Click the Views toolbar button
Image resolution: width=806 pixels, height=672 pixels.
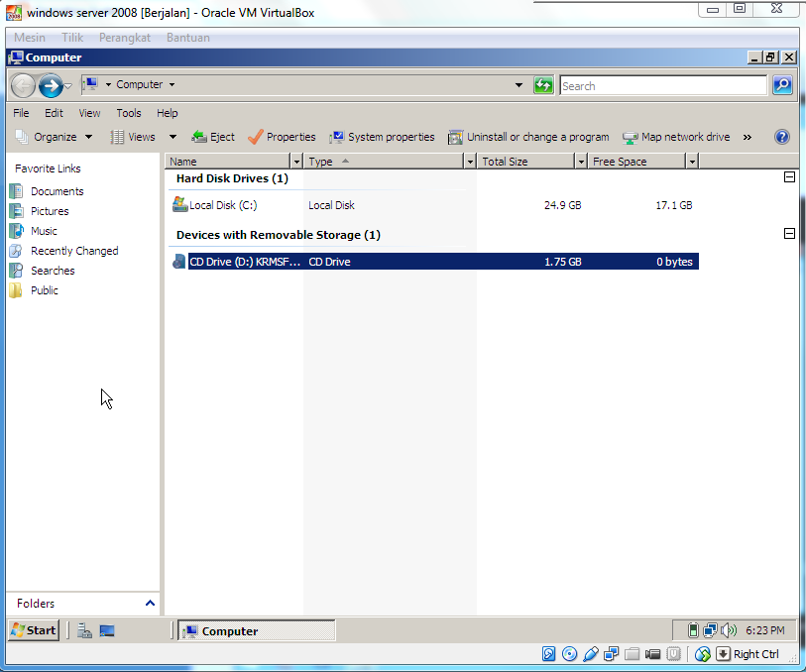tap(133, 137)
